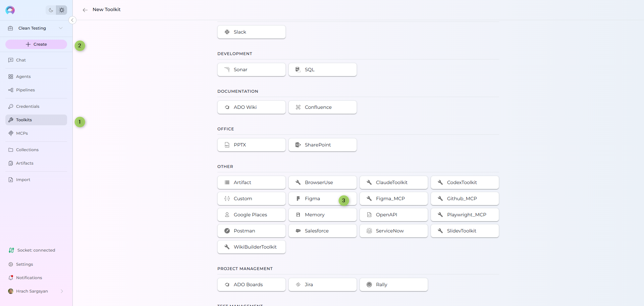The width and height of the screenshot is (644, 306).
Task: Switch to dark mode with moon icon
Action: 51,10
